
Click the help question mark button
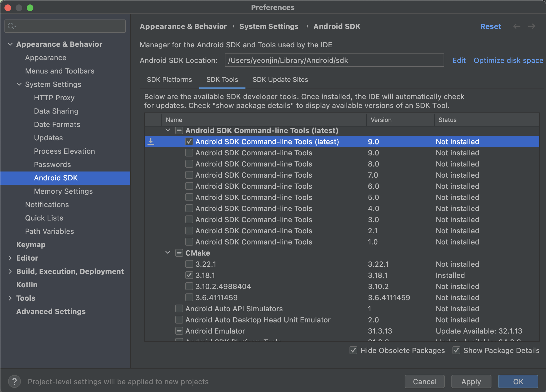pos(14,381)
